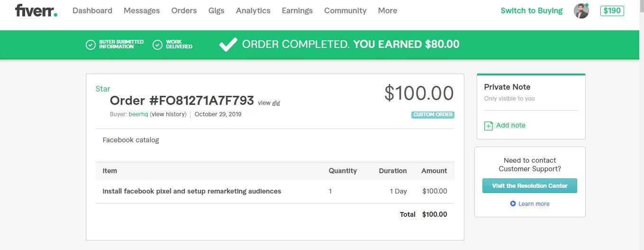Click Switch to Buying
644x250 pixels.
click(x=531, y=10)
